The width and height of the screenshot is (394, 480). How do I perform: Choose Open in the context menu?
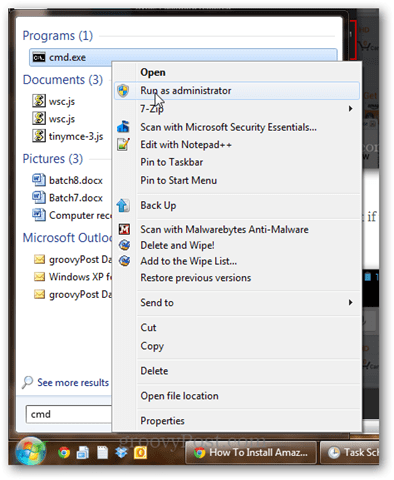pyautogui.click(x=237, y=72)
